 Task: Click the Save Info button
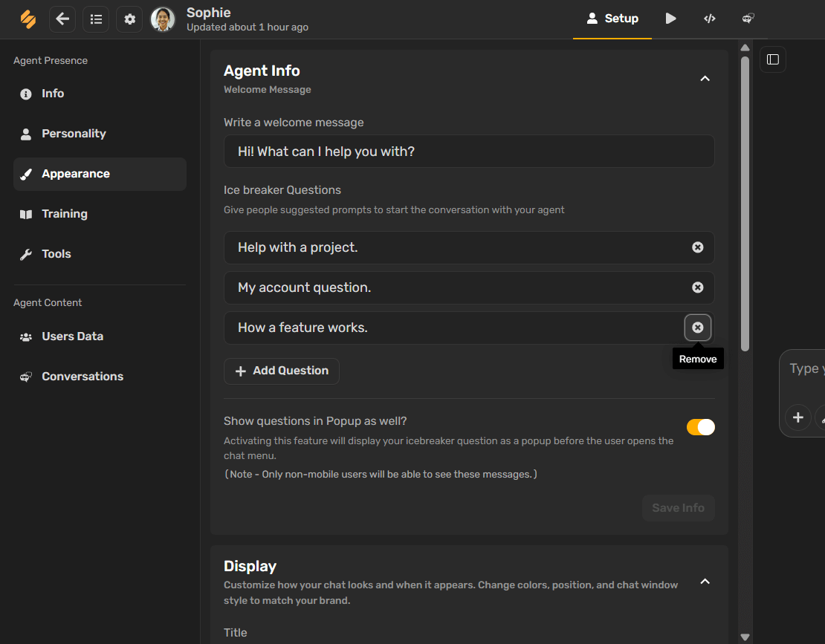click(x=678, y=508)
